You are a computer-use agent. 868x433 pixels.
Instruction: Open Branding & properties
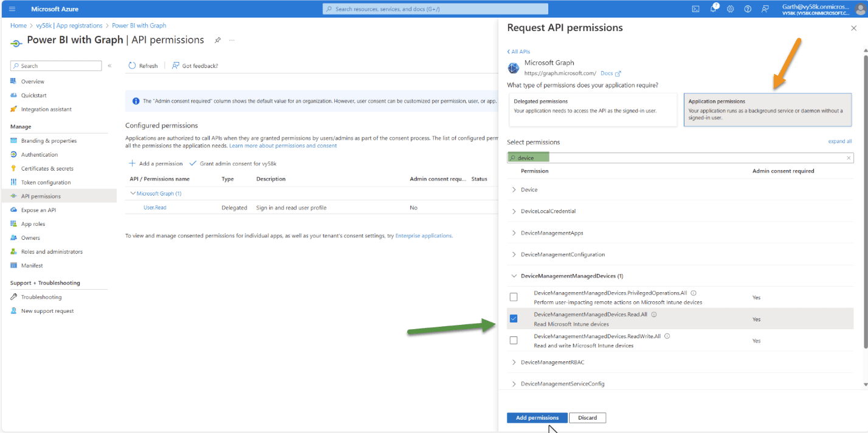[49, 141]
